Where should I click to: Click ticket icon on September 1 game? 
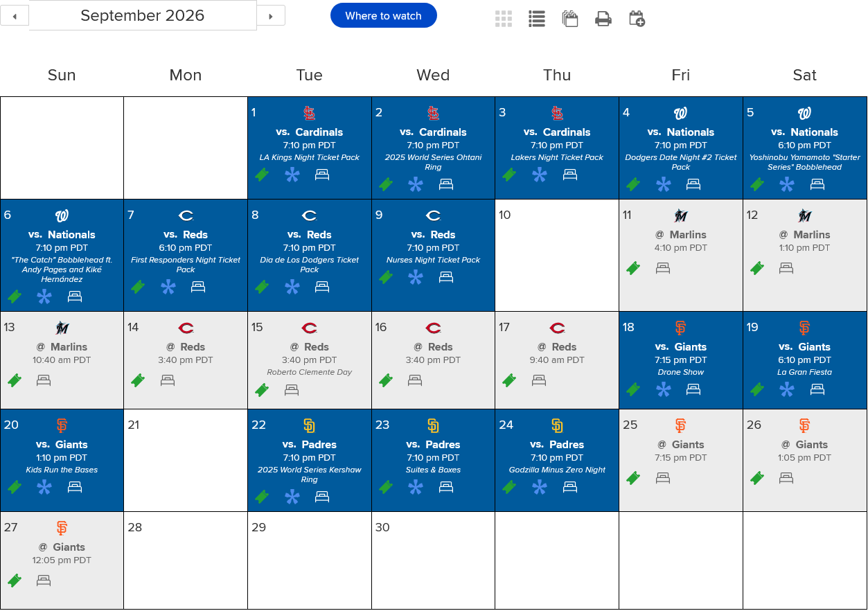click(x=262, y=175)
